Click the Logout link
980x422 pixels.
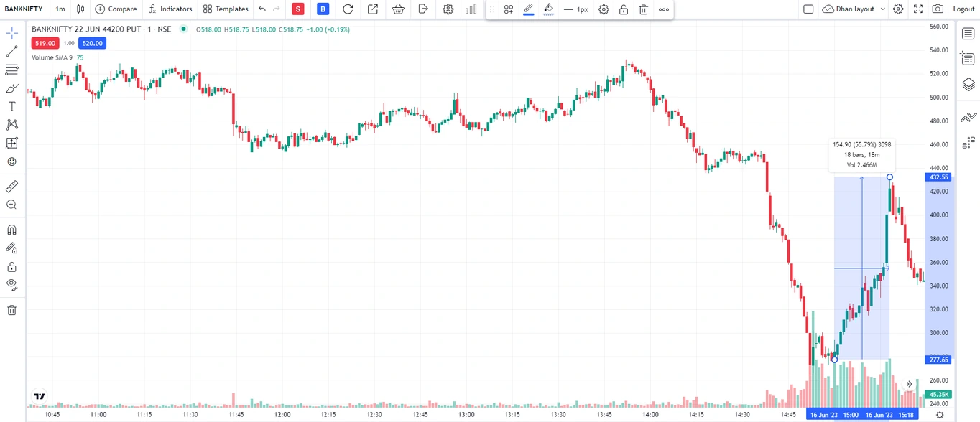coord(963,9)
